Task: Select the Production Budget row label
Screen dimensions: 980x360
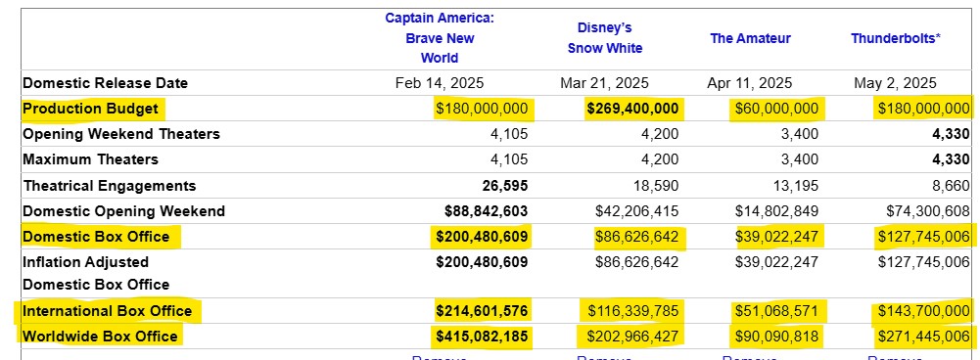Action: 91,109
